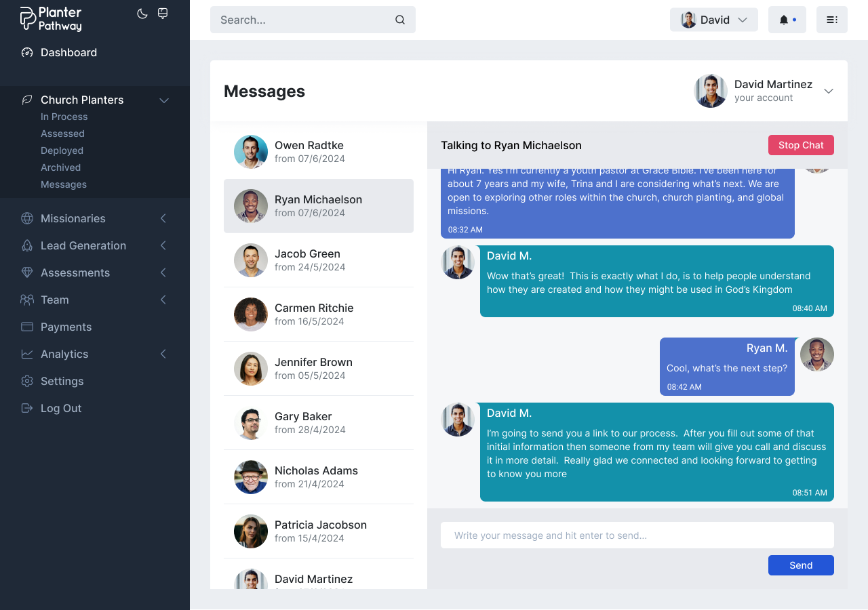Expand David Martinez account chevron

(828, 91)
